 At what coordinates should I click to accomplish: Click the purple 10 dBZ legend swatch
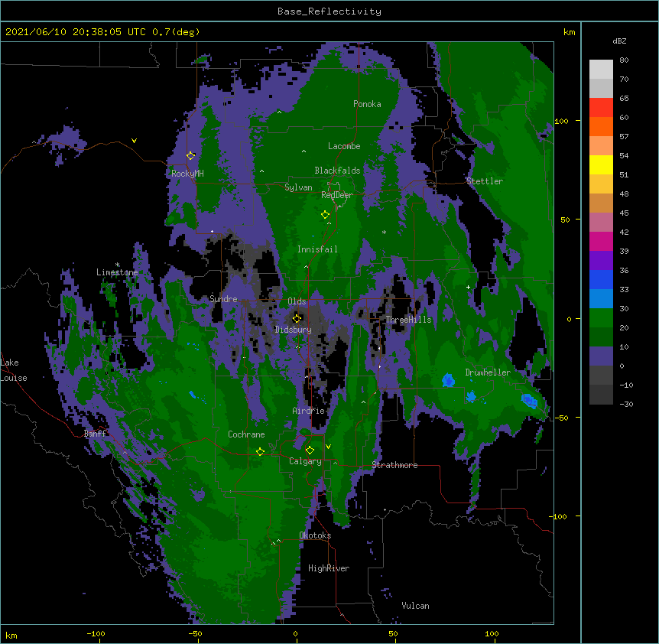601,356
